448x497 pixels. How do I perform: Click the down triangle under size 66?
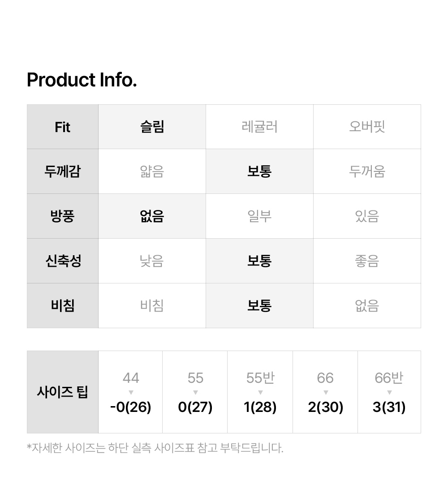325,393
